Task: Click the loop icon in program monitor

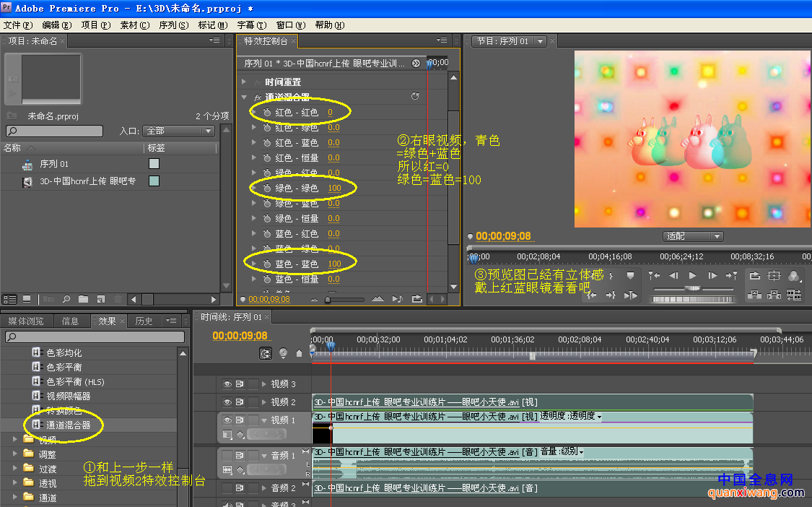Action: click(x=754, y=276)
